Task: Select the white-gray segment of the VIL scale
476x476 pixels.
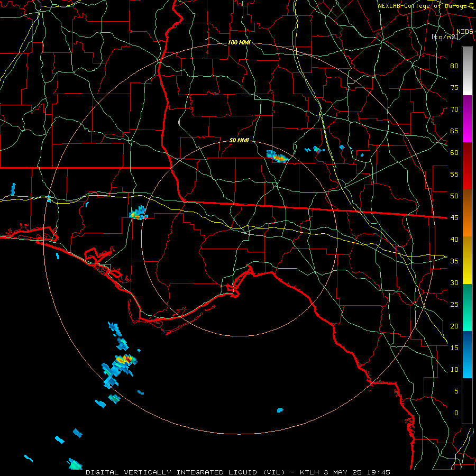Action: click(467, 71)
